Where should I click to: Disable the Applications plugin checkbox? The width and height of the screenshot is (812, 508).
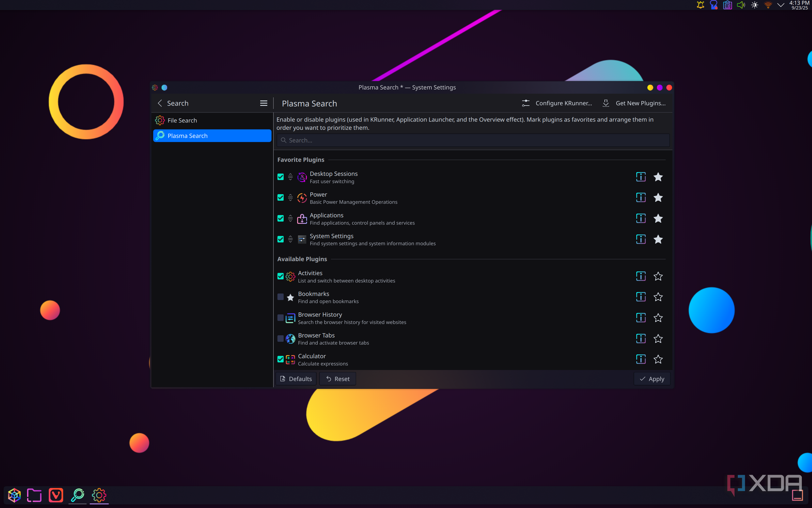click(x=281, y=218)
